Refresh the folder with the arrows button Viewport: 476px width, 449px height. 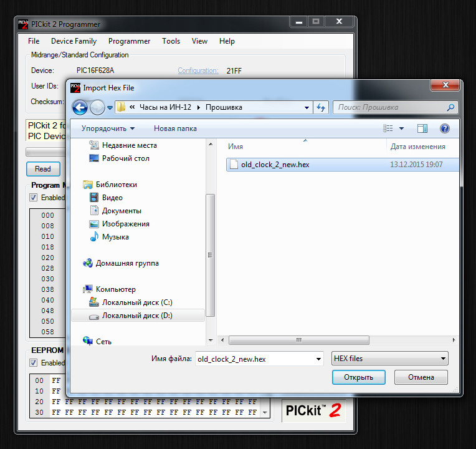(321, 107)
